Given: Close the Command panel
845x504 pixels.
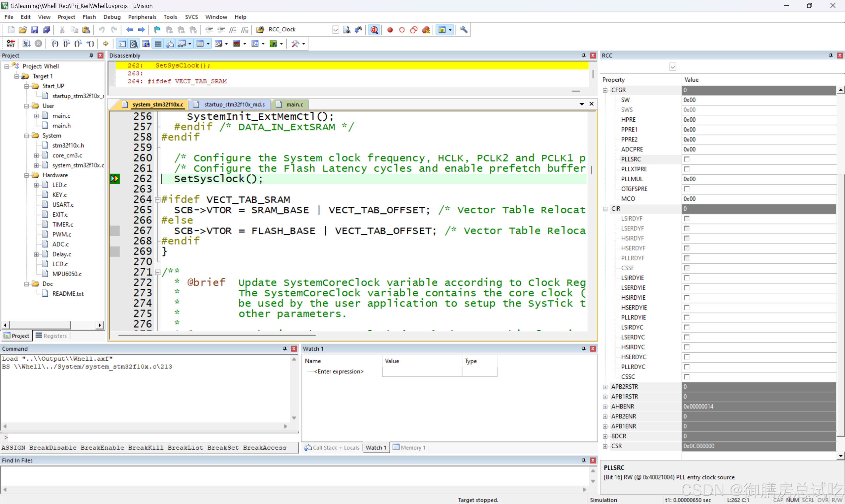Looking at the screenshot, I should click(294, 348).
